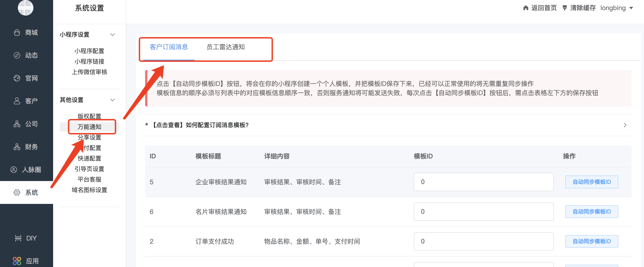Click 企业审核结果通知 template title cell
This screenshot has width=644, height=267.
[x=221, y=182]
